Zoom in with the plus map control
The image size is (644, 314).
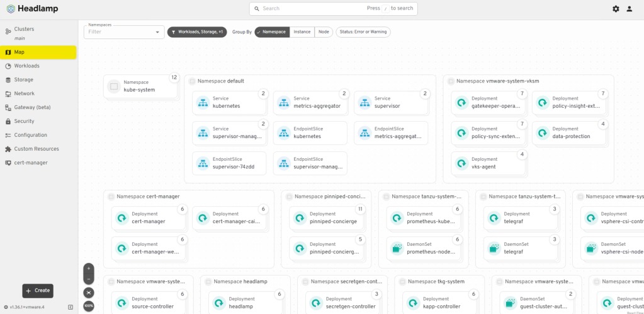pyautogui.click(x=88, y=268)
